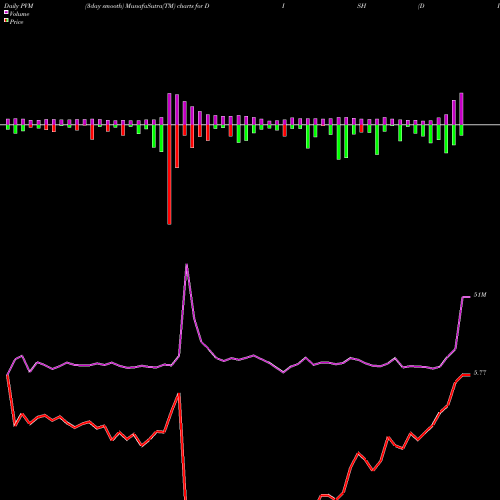Image resolution: width=500 pixels, height=500 pixels.
Task: Click the Price legend color swatch
Action: point(6,20)
